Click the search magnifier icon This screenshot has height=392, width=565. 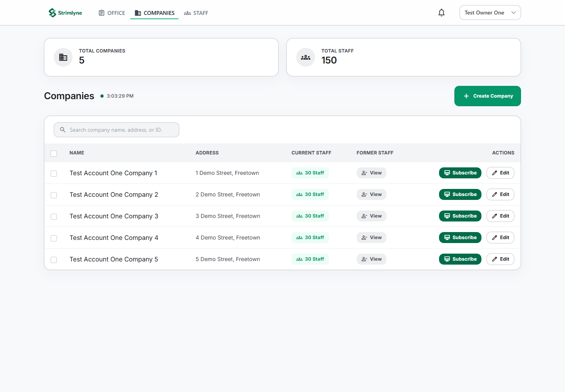pyautogui.click(x=63, y=130)
